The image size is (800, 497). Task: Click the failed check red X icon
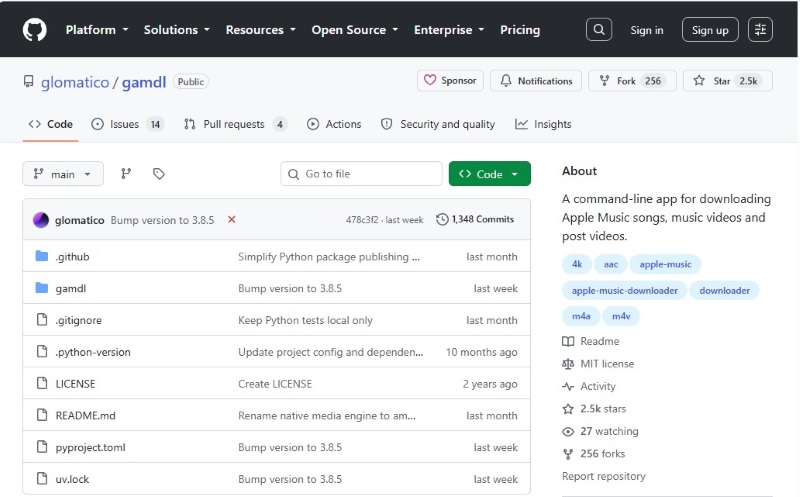tap(232, 219)
